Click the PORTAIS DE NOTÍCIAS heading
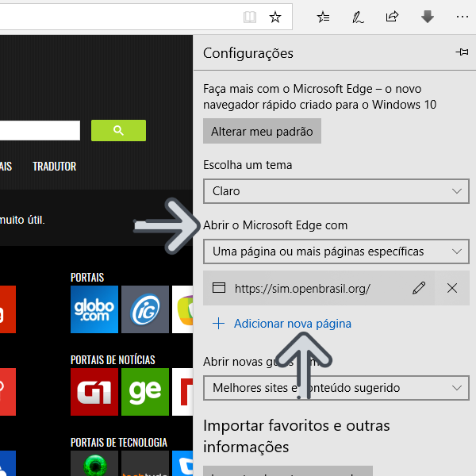The image size is (476, 476). point(113,359)
